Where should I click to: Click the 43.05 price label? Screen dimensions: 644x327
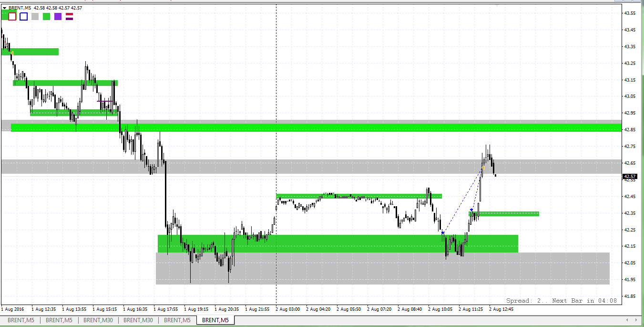(x=630, y=96)
